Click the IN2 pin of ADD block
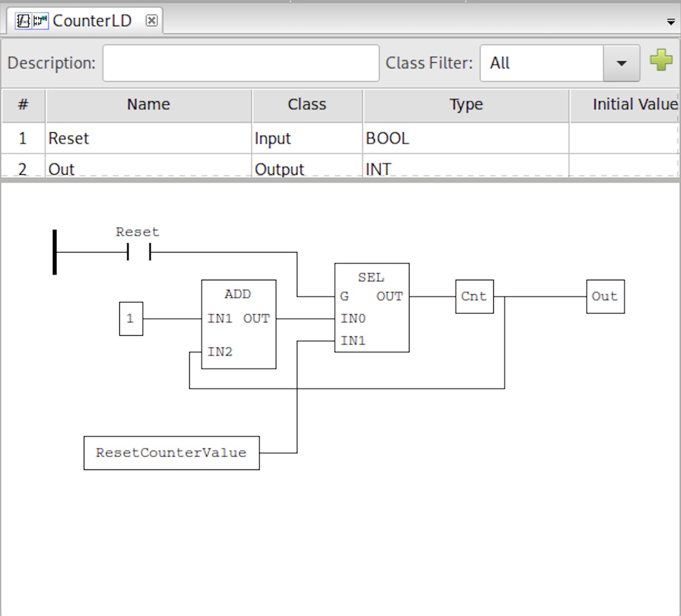Image resolution: width=681 pixels, height=616 pixels. click(220, 352)
